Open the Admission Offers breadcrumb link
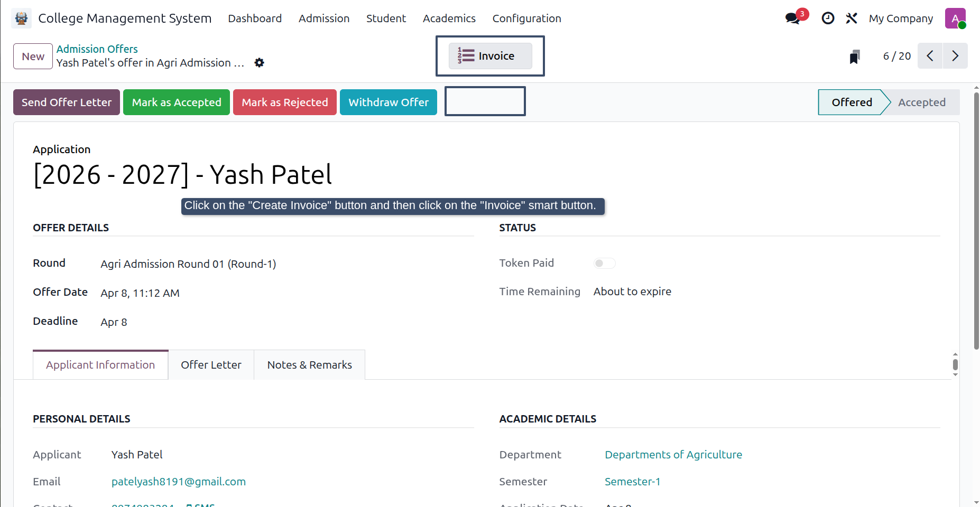Image resolution: width=980 pixels, height=507 pixels. pyautogui.click(x=97, y=49)
